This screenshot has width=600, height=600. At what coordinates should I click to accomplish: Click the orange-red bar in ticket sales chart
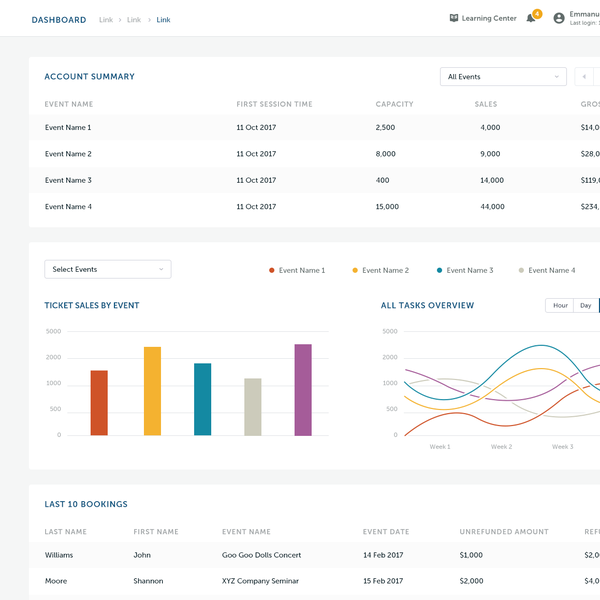tap(99, 403)
